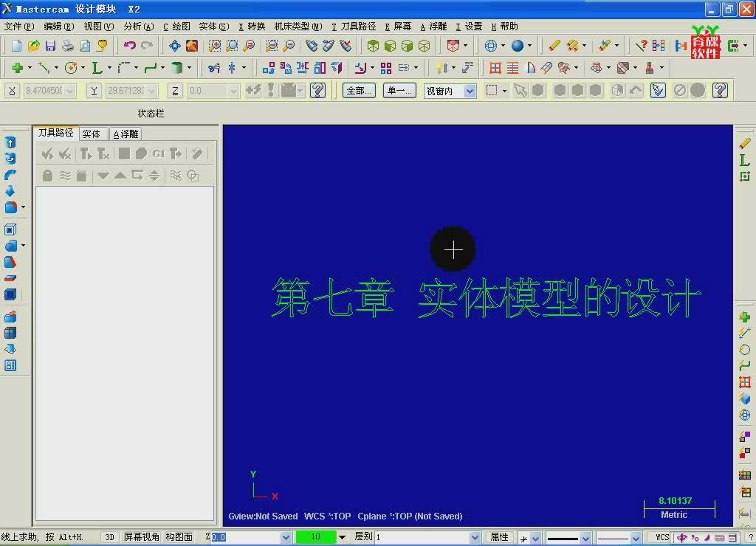The height and width of the screenshot is (546, 756).
Task: Switch to the 浮雕 tab in the manager
Action: pos(126,134)
